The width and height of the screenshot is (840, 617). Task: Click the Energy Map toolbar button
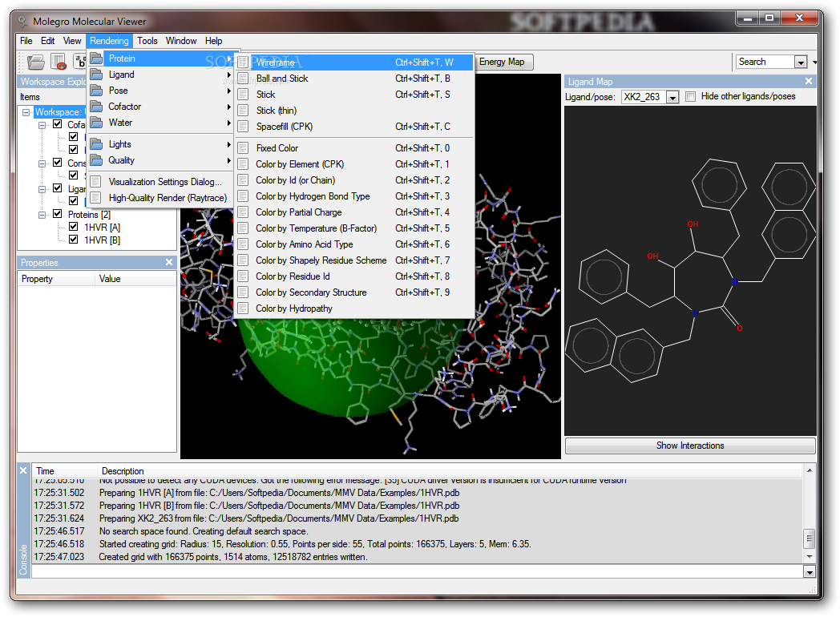(502, 62)
